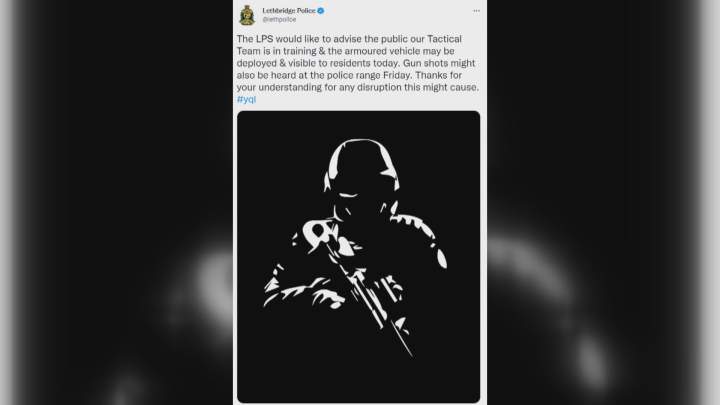Open the tactical officer silhouette image
The image size is (720, 405).
tap(359, 257)
